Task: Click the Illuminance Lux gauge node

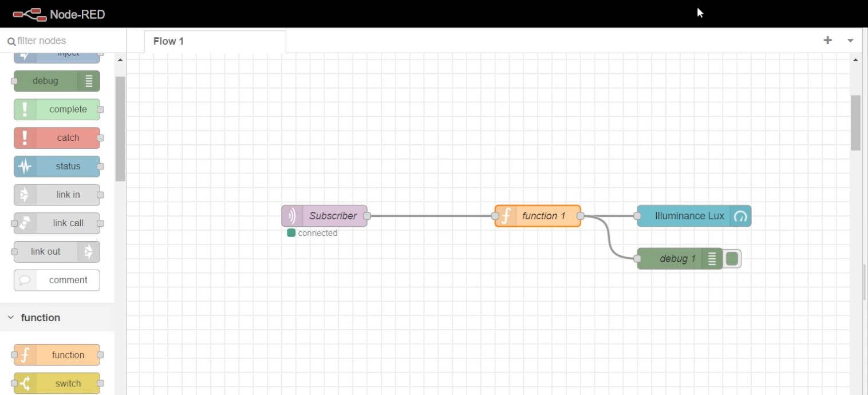Action: tap(689, 216)
